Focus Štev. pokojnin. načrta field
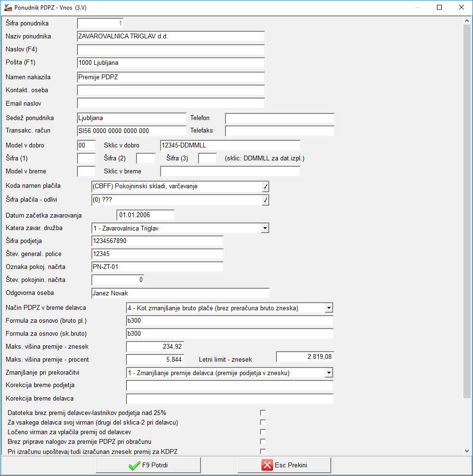Image resolution: width=473 pixels, height=476 pixels. tap(118, 280)
